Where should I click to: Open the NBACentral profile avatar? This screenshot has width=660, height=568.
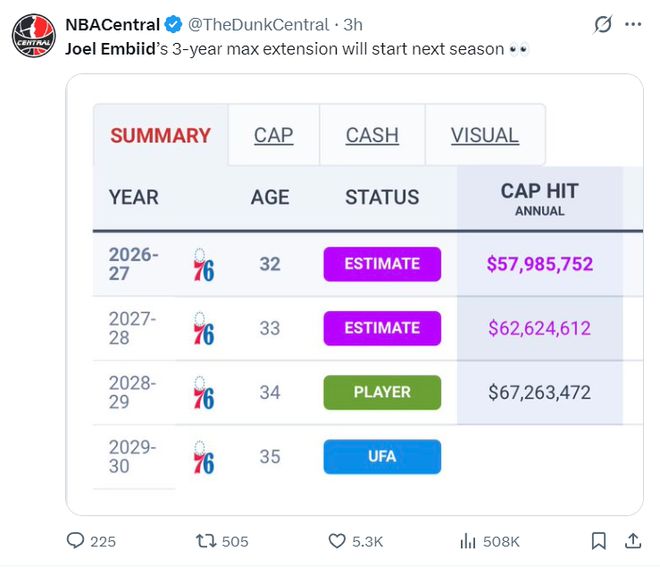point(34,35)
